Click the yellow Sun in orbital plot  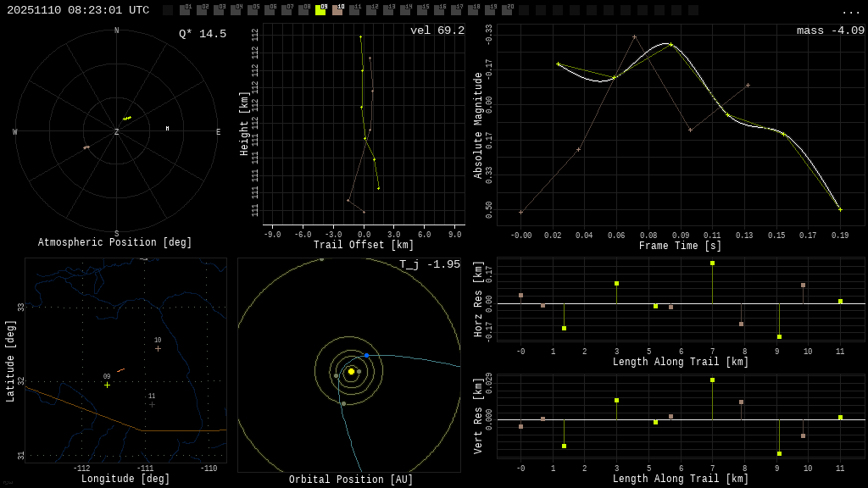tap(351, 371)
